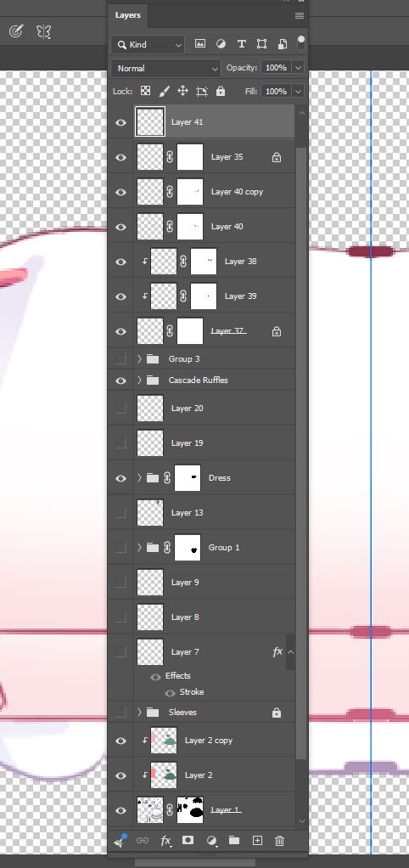Click the Opacity 100% field
This screenshot has width=409, height=868.
tap(276, 68)
